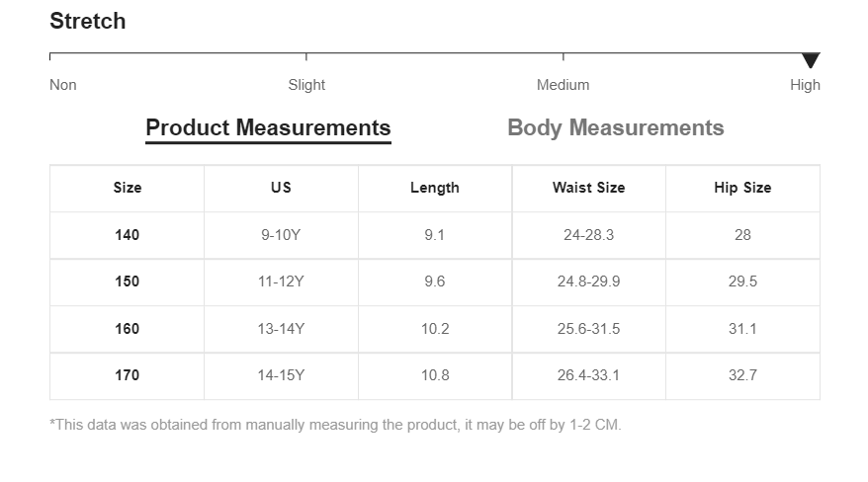Click the 26.4-33.1 waist size cell
Viewport: 868px width, 482px height.
pyautogui.click(x=588, y=375)
